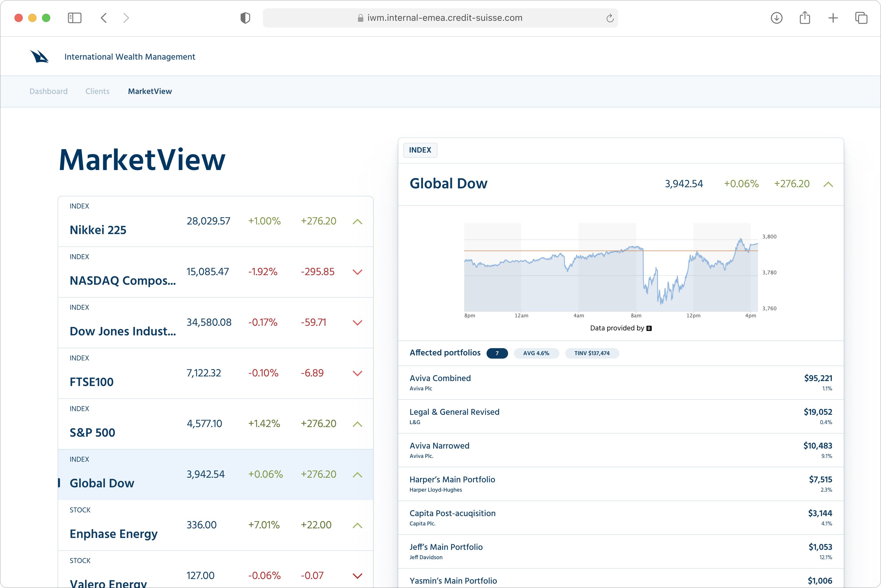Go back with browser back arrow
Image resolution: width=881 pixels, height=588 pixels.
(104, 18)
